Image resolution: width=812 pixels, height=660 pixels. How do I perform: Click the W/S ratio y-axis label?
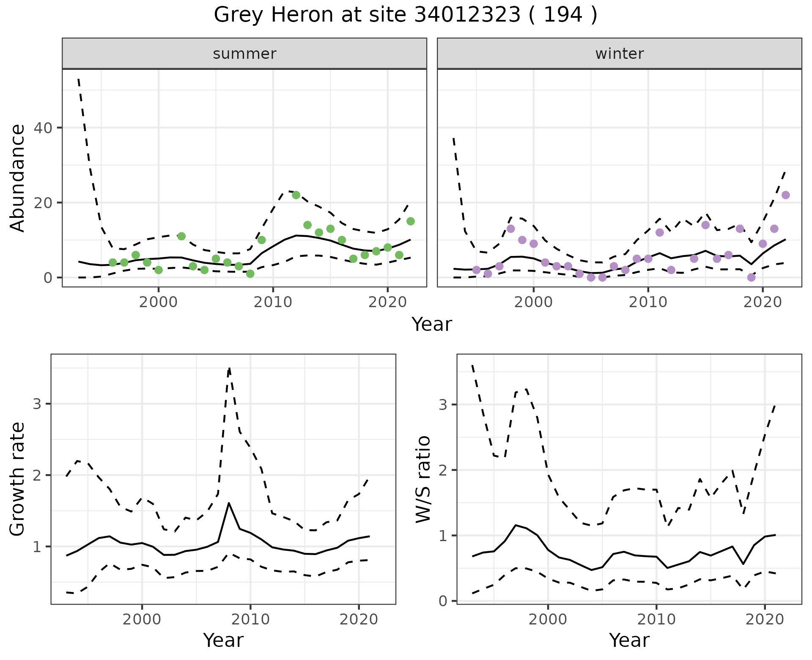click(x=423, y=479)
